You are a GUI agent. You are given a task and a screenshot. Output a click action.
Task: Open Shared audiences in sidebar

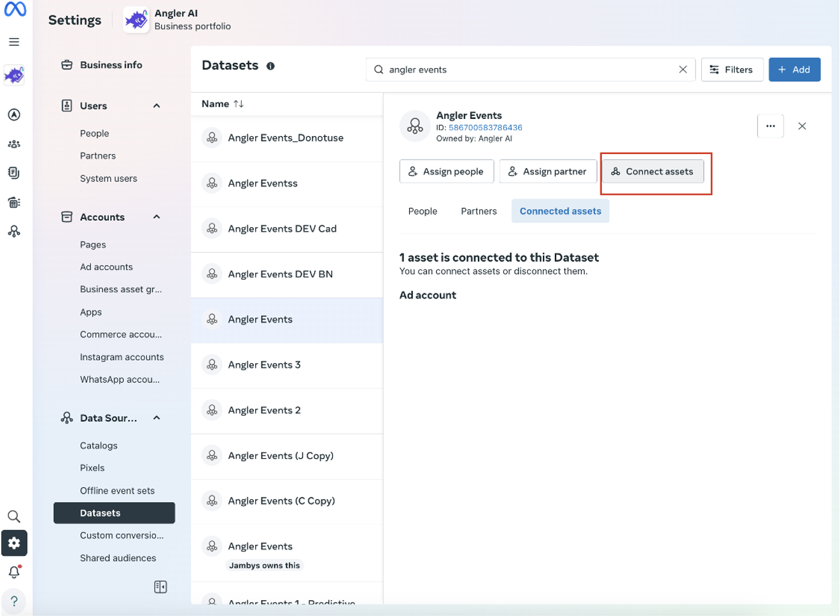click(118, 559)
